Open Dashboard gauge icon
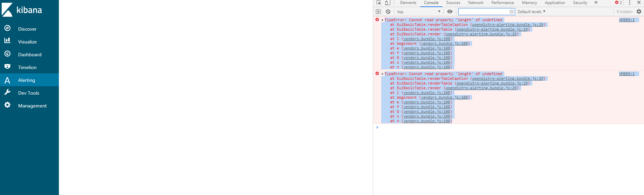The width and height of the screenshot is (644, 195). point(7,54)
